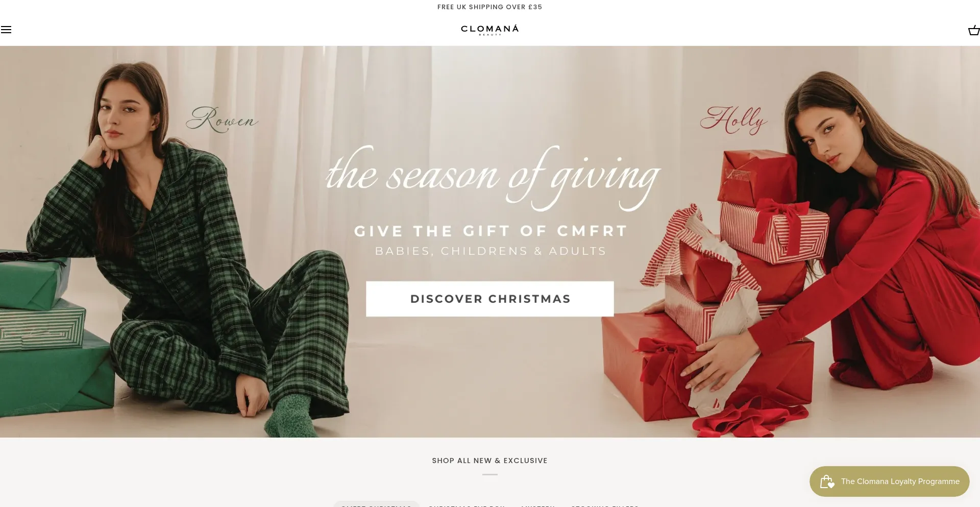The height and width of the screenshot is (507, 980).
Task: Switch to the Mystery tab
Action: coord(537,505)
